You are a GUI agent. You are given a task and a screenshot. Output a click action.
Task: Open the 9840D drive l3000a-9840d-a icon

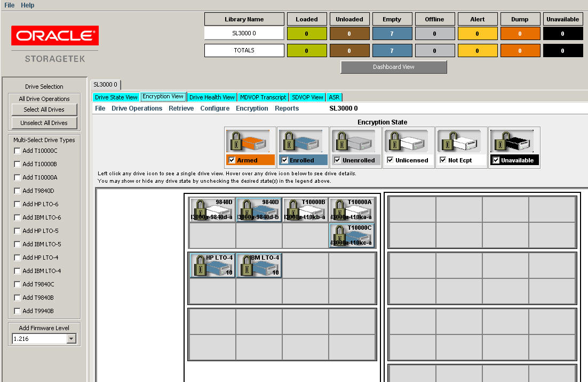pos(212,209)
